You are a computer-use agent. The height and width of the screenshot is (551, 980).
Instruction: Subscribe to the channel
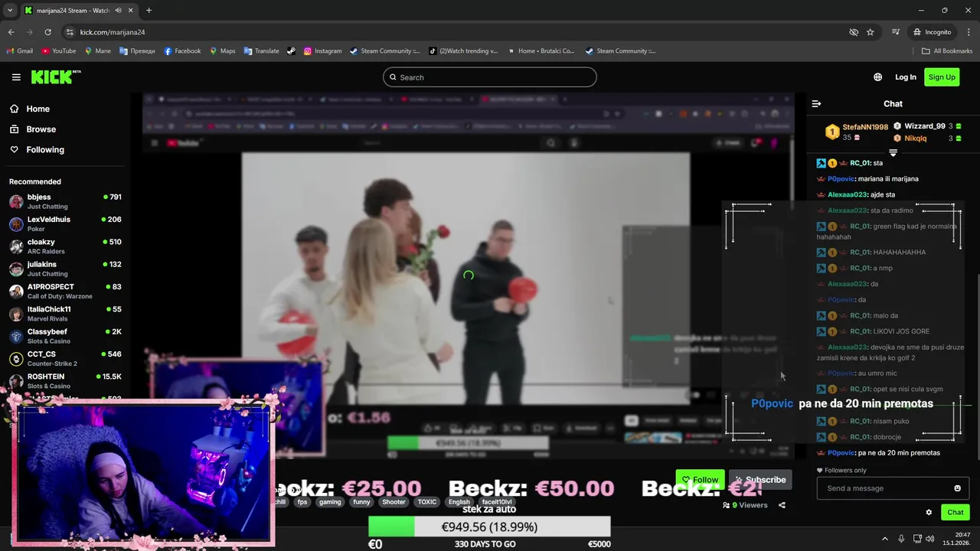[x=759, y=480]
